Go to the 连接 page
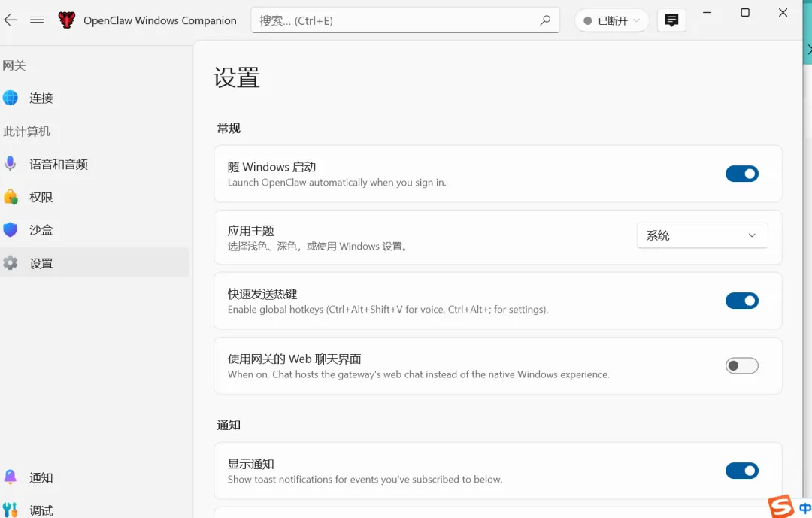Viewport: 812px width, 518px height. coord(95,98)
